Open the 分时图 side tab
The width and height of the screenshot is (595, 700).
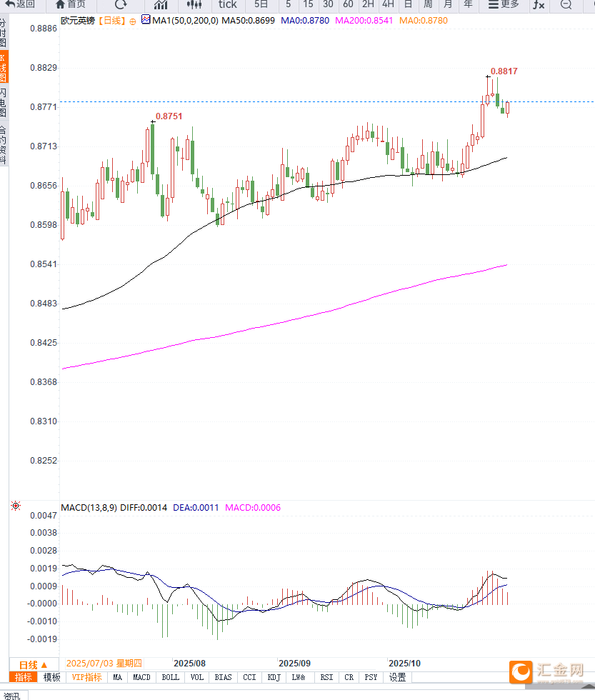4,33
